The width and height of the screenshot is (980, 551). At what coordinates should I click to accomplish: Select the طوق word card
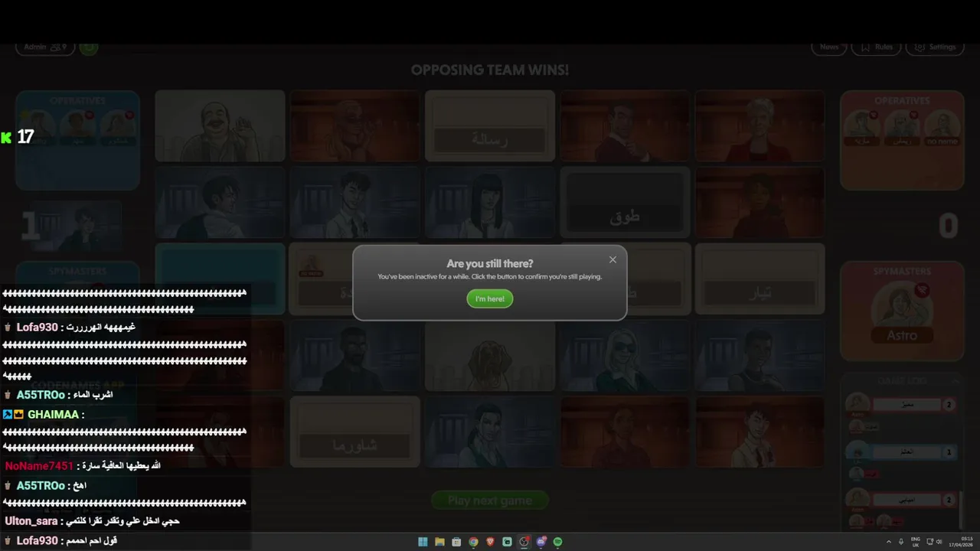tap(625, 203)
